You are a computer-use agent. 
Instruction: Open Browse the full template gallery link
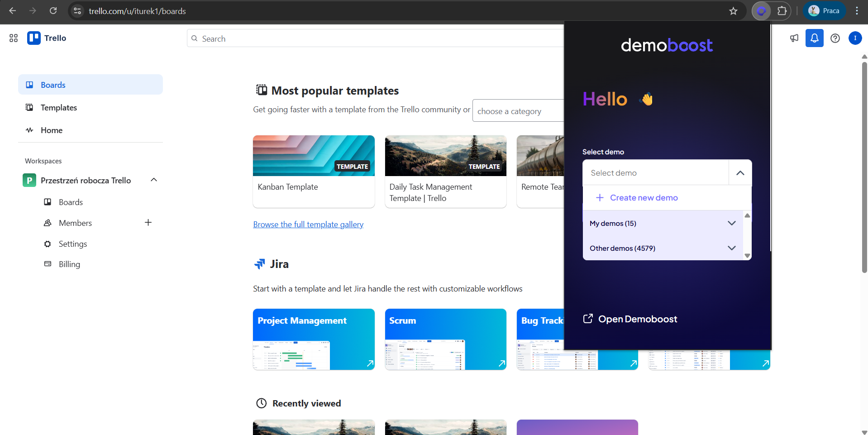(x=308, y=224)
